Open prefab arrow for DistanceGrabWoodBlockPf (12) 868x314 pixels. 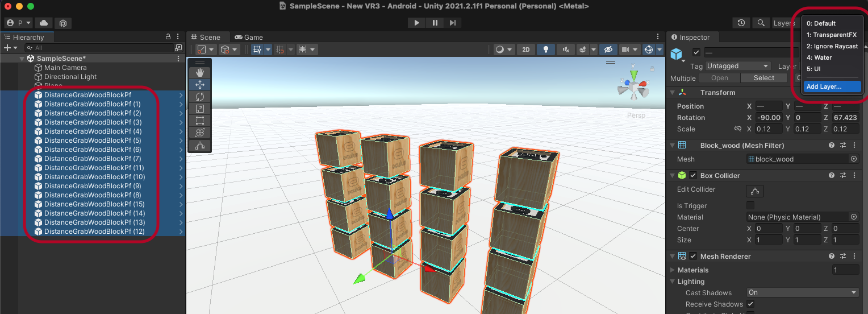(x=181, y=232)
